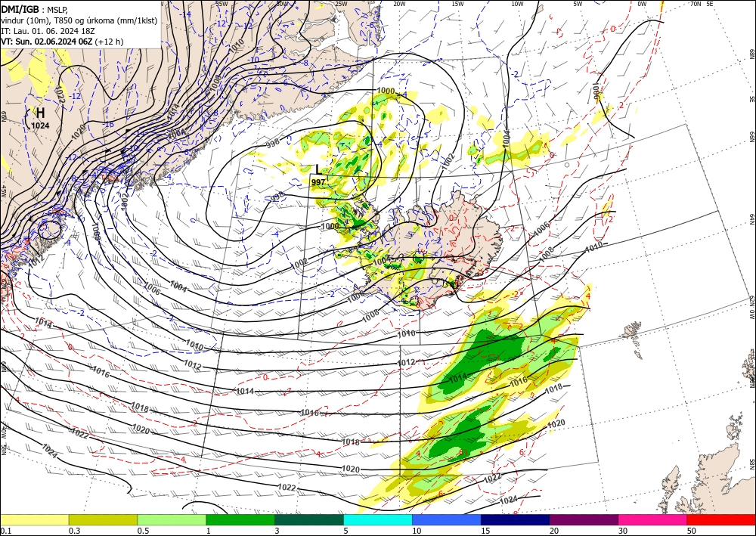This screenshot has height=536, width=756.
Task: Click the 10W longitude label
Action: click(517, 4)
